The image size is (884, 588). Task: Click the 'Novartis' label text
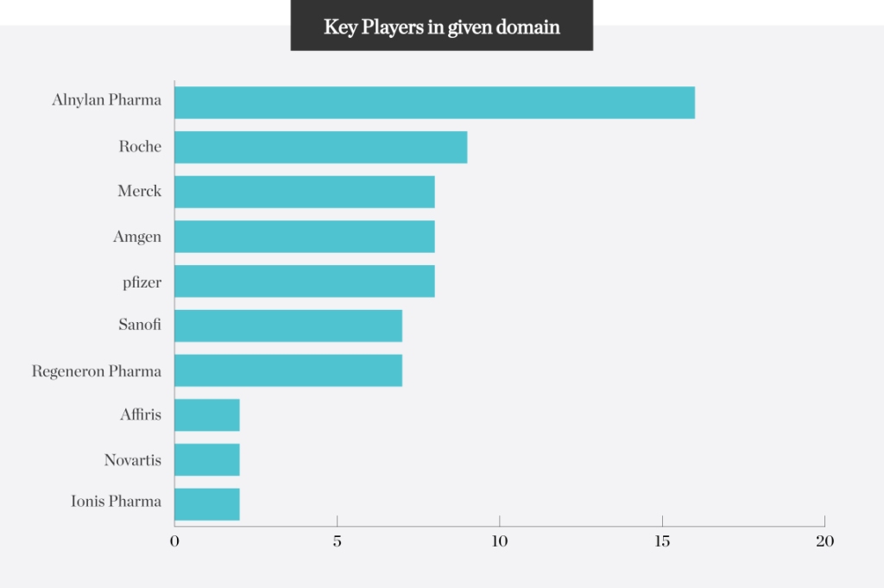point(132,460)
